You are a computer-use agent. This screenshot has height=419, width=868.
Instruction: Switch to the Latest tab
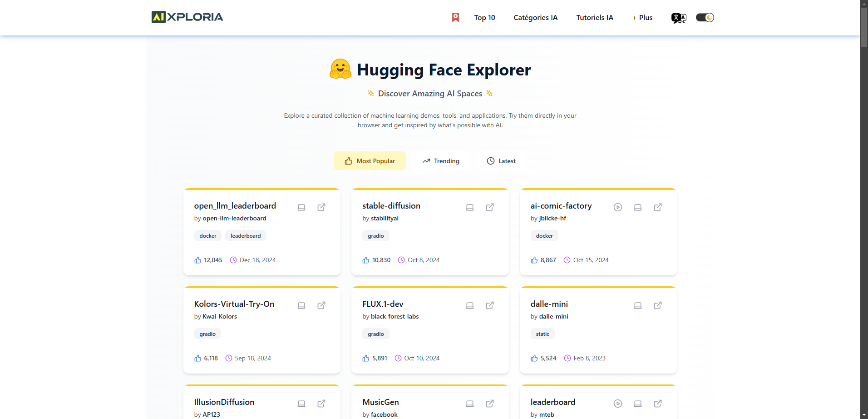(x=501, y=161)
